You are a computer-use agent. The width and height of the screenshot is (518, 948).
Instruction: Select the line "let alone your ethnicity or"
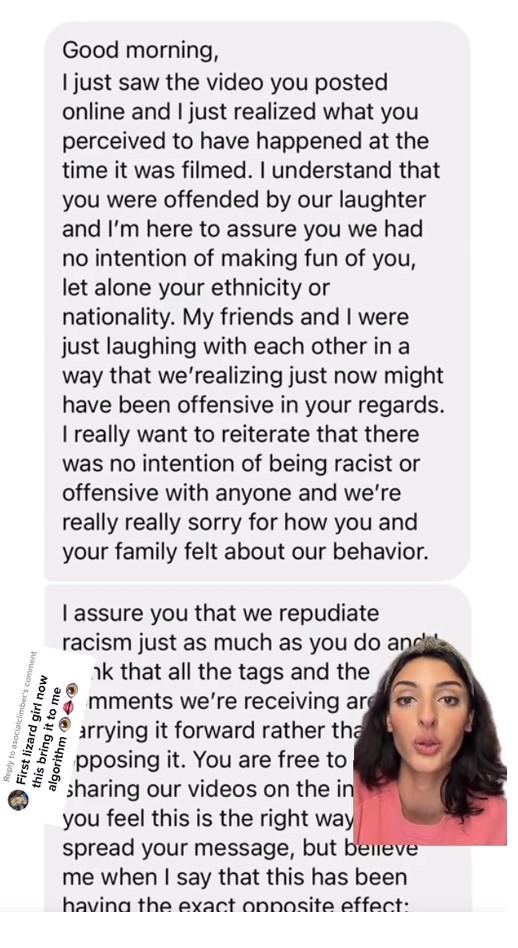(x=196, y=288)
